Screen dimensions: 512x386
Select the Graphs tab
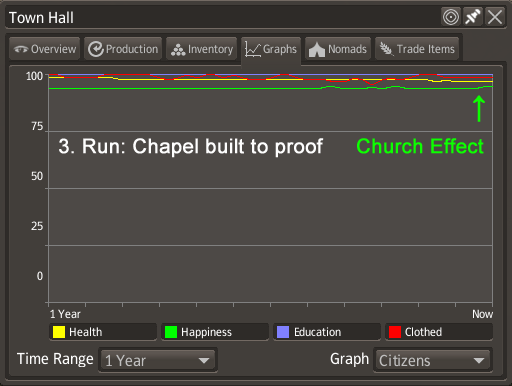pyautogui.click(x=271, y=50)
